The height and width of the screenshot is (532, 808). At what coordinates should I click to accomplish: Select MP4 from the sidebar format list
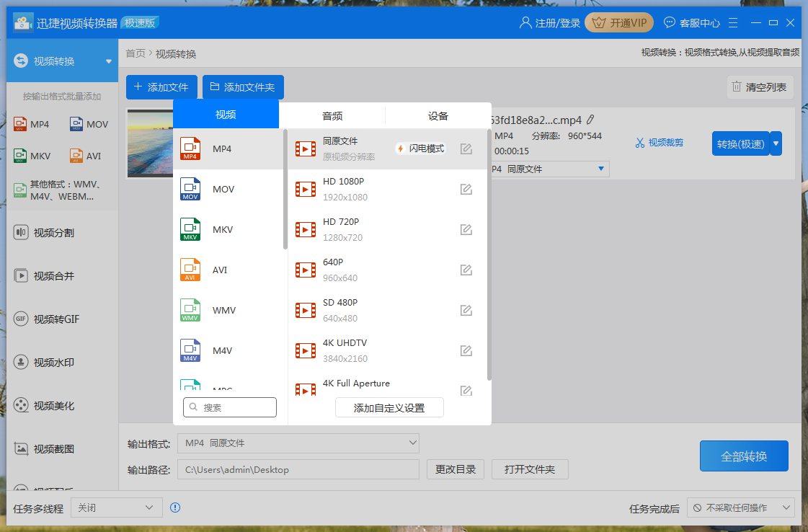coord(32,124)
